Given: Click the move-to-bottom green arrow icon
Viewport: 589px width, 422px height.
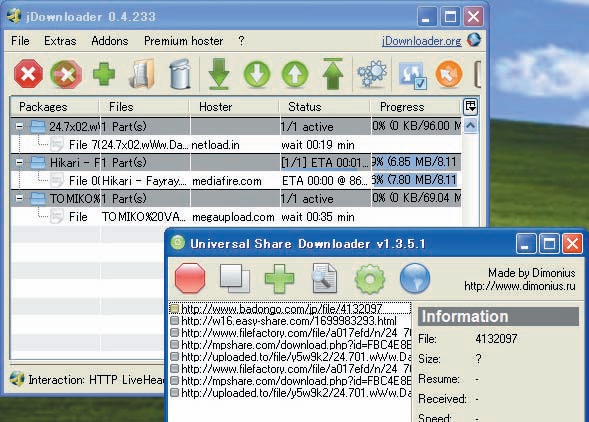Looking at the screenshot, I should point(219,74).
